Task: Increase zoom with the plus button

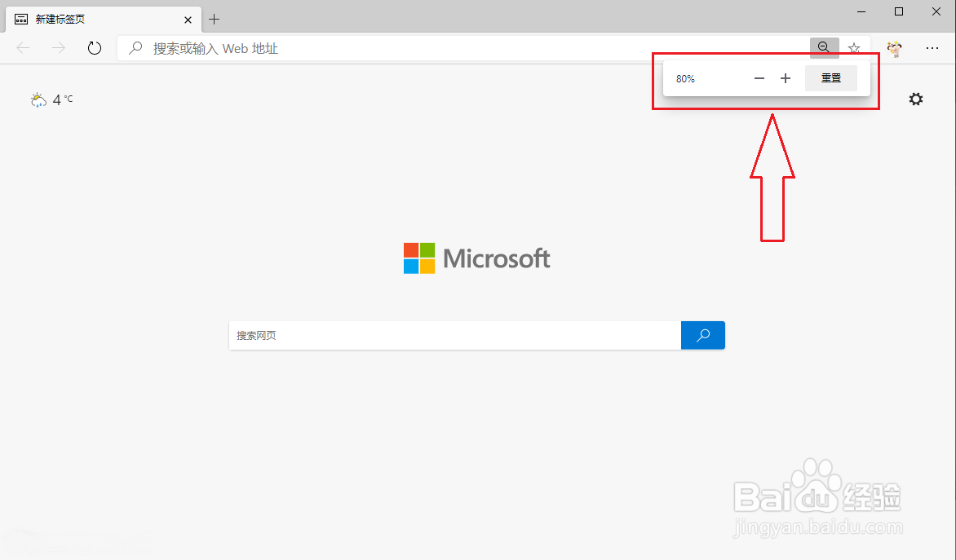Action: click(x=786, y=78)
